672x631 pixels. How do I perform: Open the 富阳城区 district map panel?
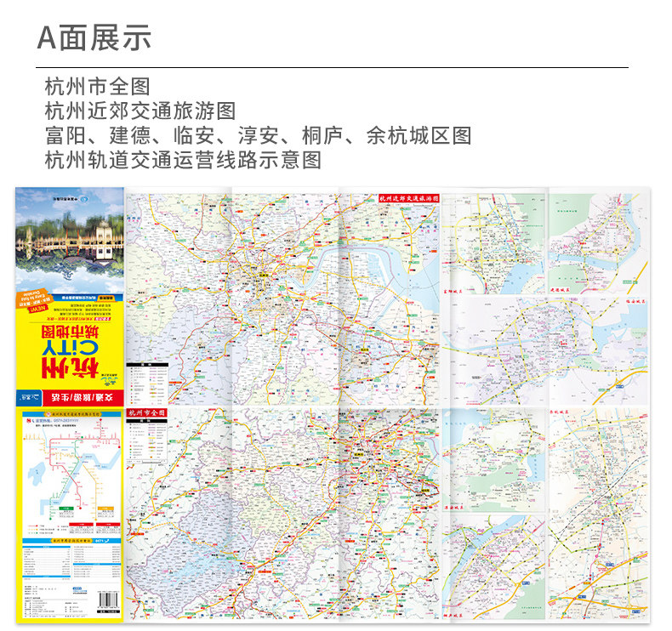click(x=493, y=243)
